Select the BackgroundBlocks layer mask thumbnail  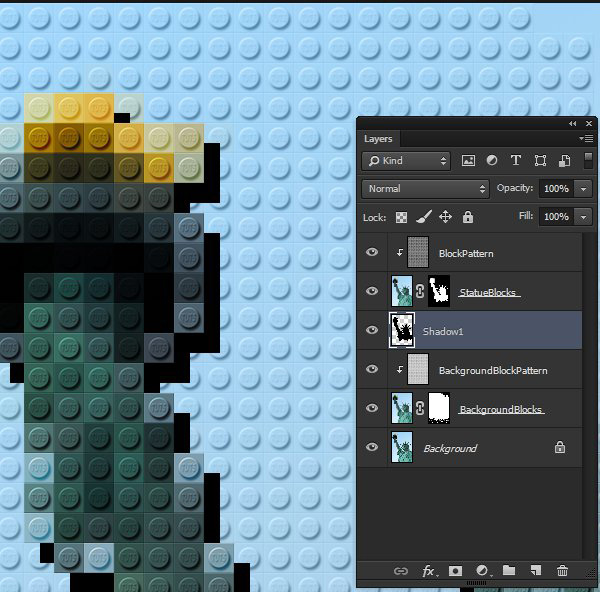439,408
